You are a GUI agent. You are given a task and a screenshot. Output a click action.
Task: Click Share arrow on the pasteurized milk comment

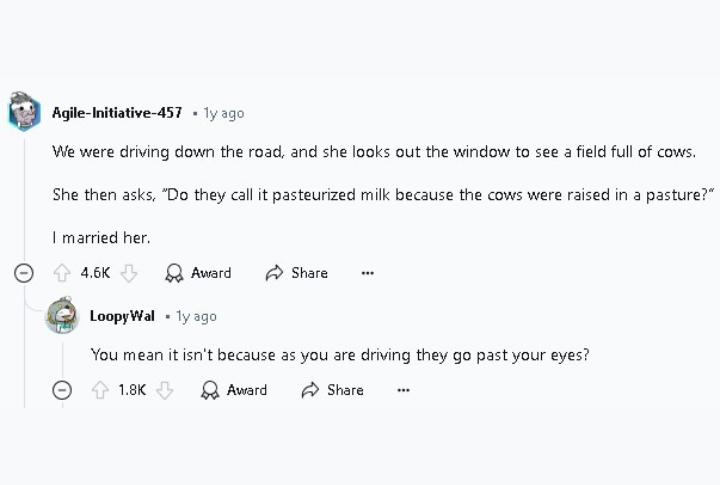point(274,273)
